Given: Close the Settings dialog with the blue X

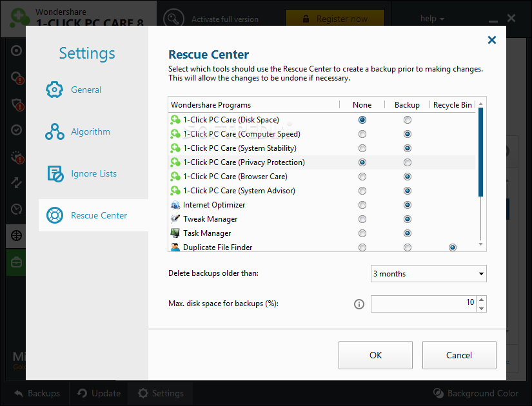Looking at the screenshot, I should (491, 40).
